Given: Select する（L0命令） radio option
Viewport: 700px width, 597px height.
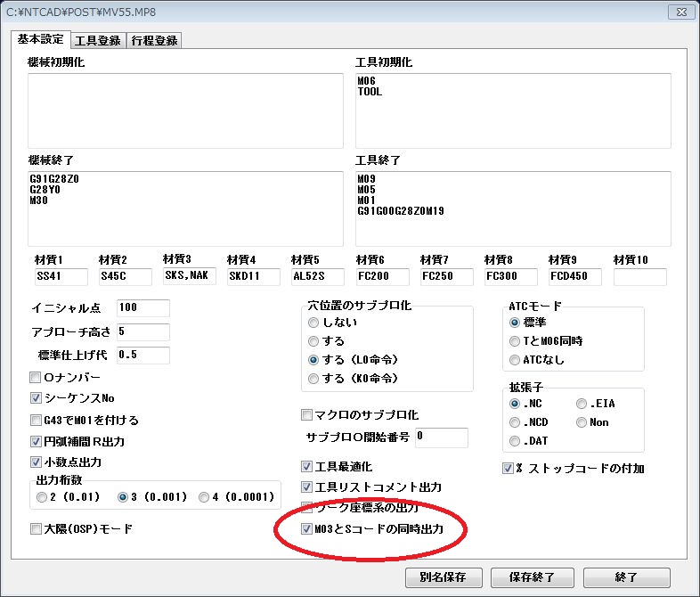Looking at the screenshot, I should click(x=313, y=360).
